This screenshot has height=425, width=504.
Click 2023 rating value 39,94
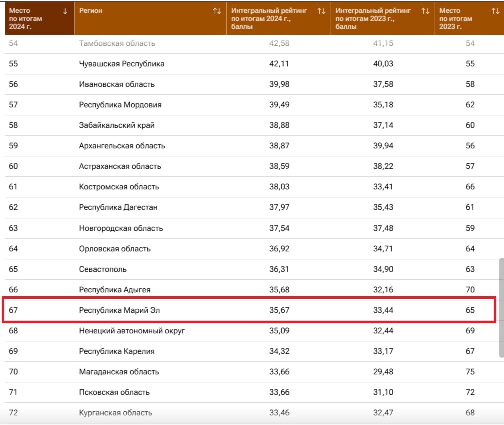[383, 146]
